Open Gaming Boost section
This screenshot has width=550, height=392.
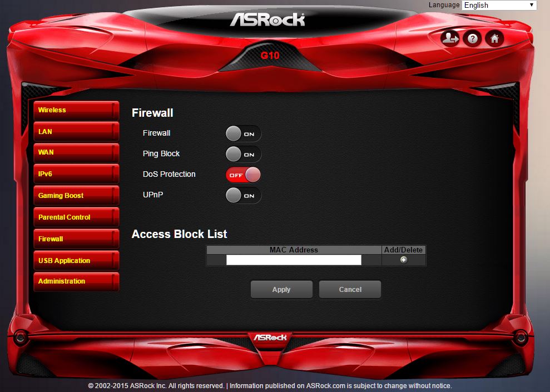pyautogui.click(x=76, y=196)
